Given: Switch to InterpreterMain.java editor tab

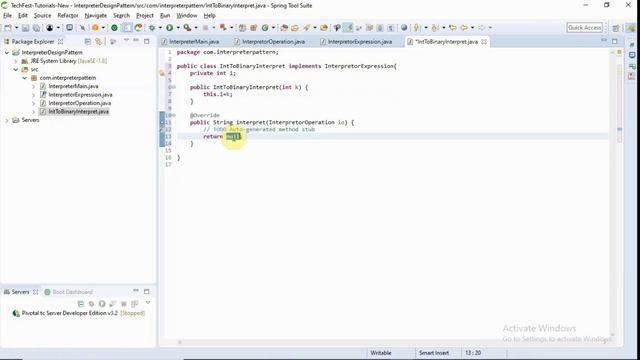Looking at the screenshot, I should [x=190, y=42].
